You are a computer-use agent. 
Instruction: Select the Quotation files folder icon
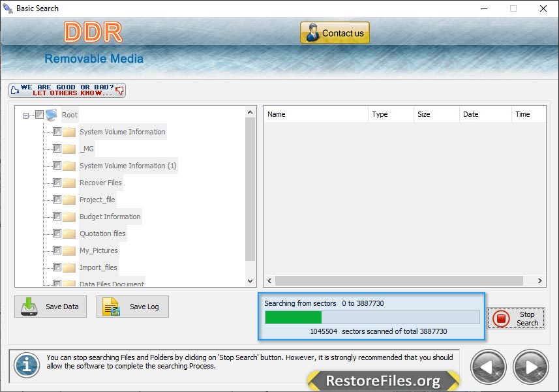coord(69,234)
